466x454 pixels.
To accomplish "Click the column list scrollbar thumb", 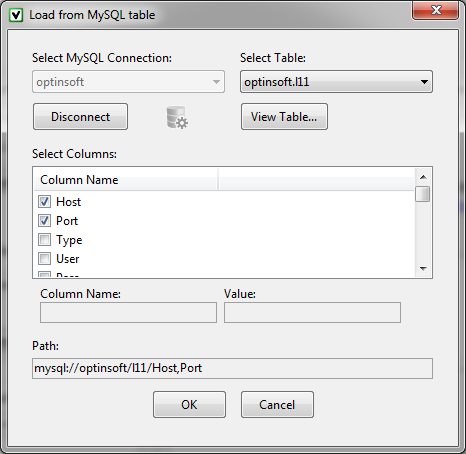I will tap(423, 194).
